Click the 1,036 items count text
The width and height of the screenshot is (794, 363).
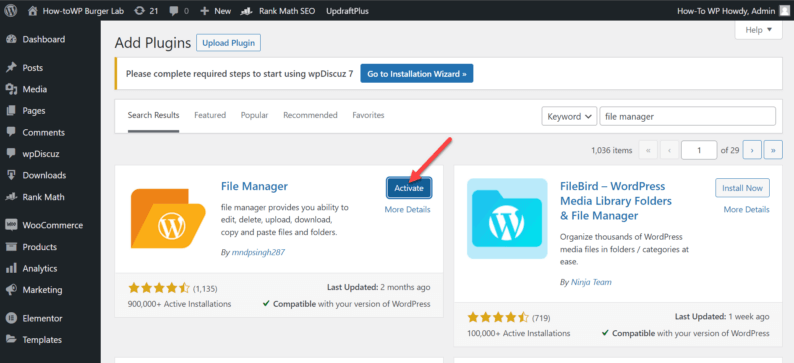[611, 150]
